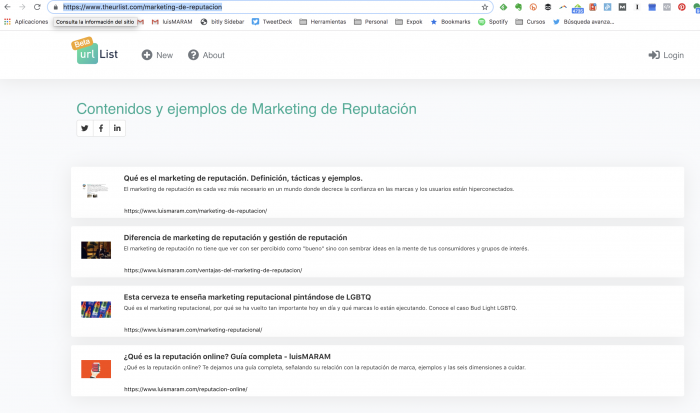The width and height of the screenshot is (700, 413).
Task: Open the About page
Action: click(206, 55)
